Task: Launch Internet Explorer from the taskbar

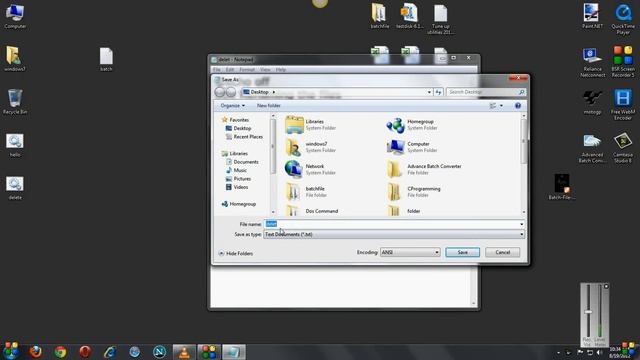Action: click(x=110, y=351)
